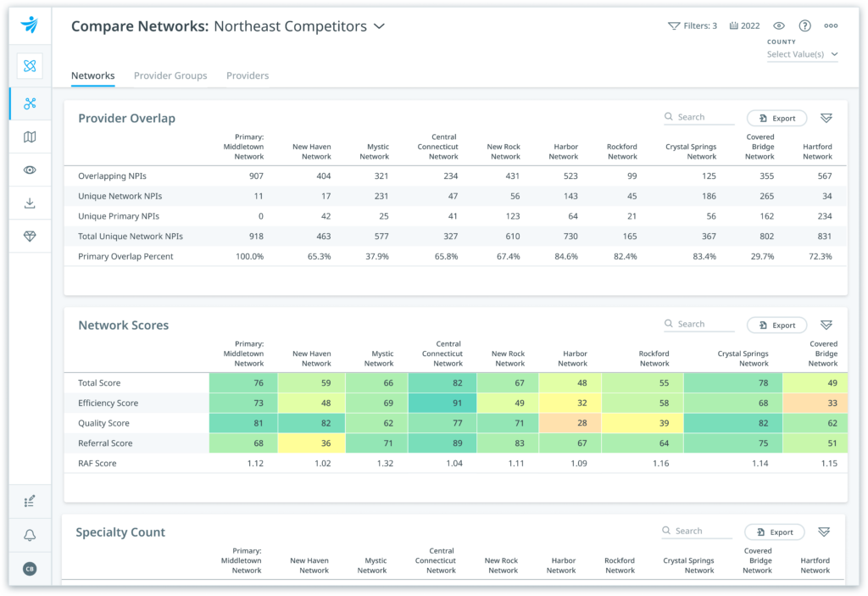Toggle the eye visibility icon in the top bar
Viewport: 868px width, 596px height.
click(x=779, y=25)
